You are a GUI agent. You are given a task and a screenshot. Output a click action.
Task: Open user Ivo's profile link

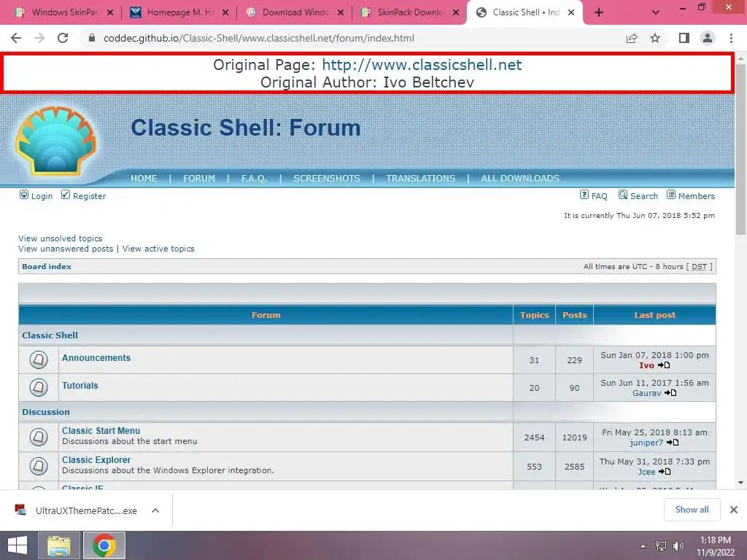click(x=646, y=365)
